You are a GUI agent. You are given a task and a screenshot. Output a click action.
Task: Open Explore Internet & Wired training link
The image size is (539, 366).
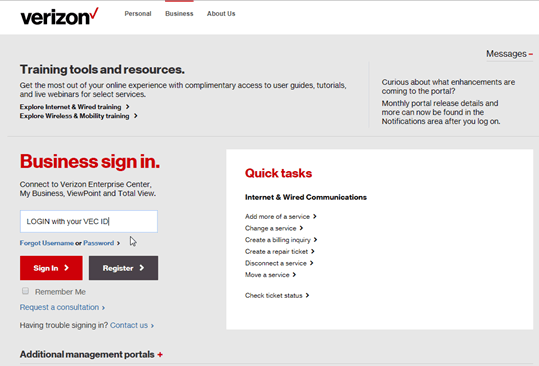74,107
